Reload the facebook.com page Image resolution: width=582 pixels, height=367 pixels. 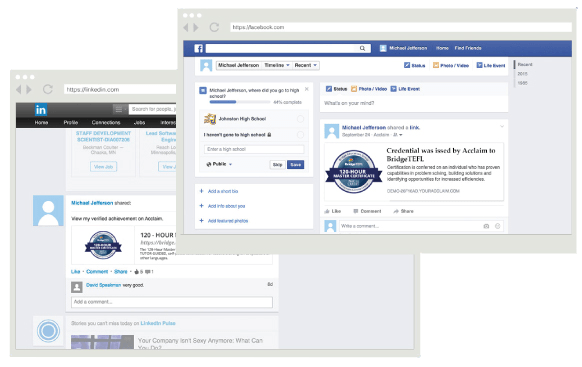click(214, 27)
